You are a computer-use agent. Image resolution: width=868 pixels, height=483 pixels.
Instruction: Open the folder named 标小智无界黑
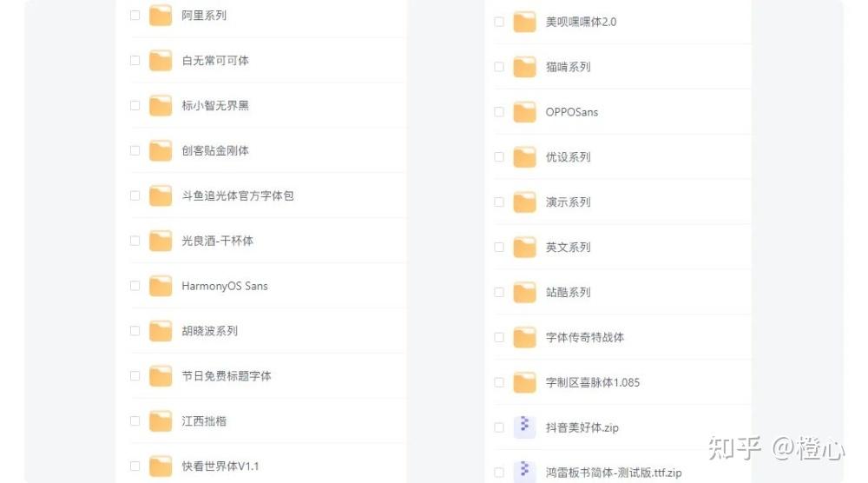tap(215, 105)
